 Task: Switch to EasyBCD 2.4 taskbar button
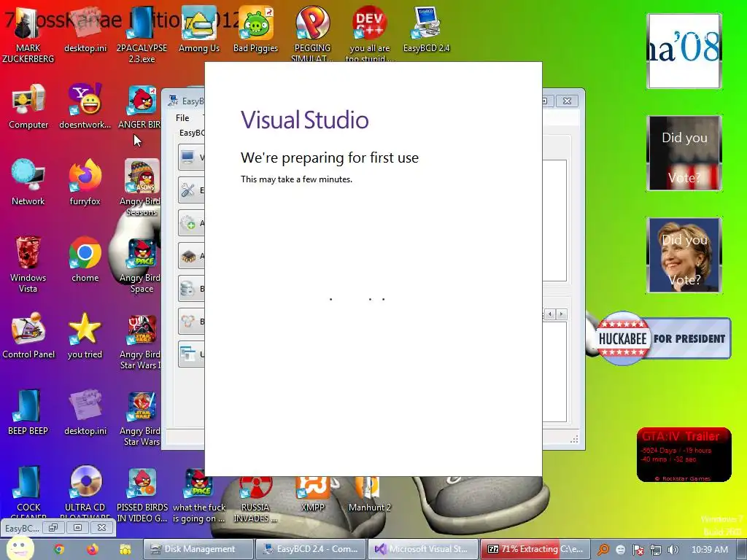(311, 549)
